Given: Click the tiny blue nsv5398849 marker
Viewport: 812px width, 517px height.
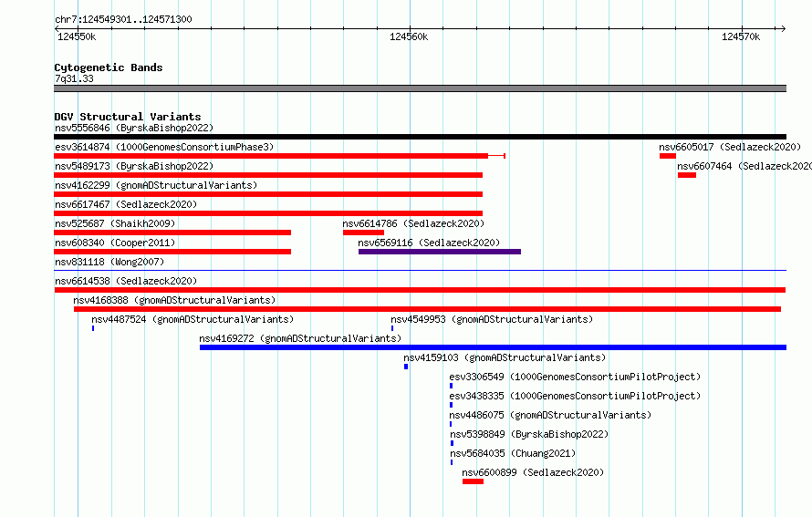Looking at the screenshot, I should coord(453,443).
